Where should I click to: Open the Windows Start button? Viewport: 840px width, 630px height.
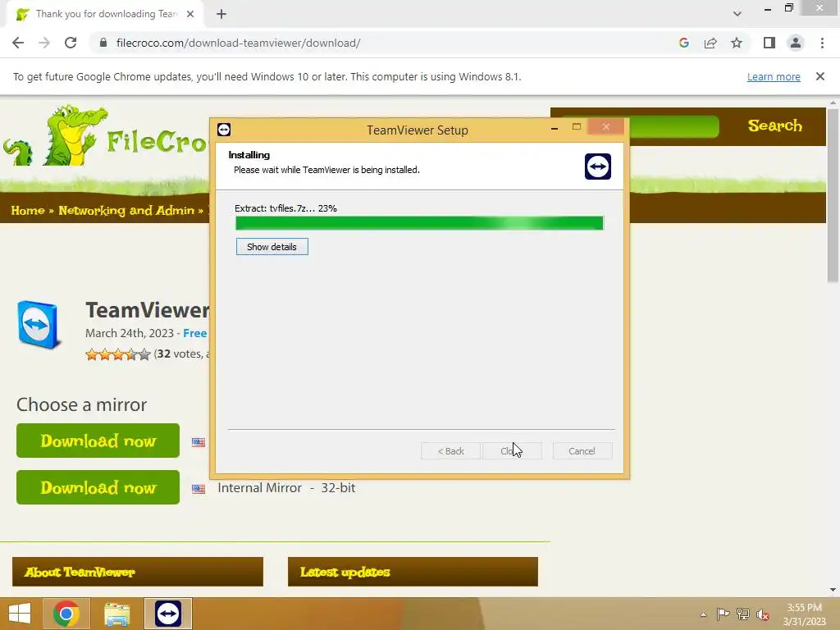[x=20, y=614]
